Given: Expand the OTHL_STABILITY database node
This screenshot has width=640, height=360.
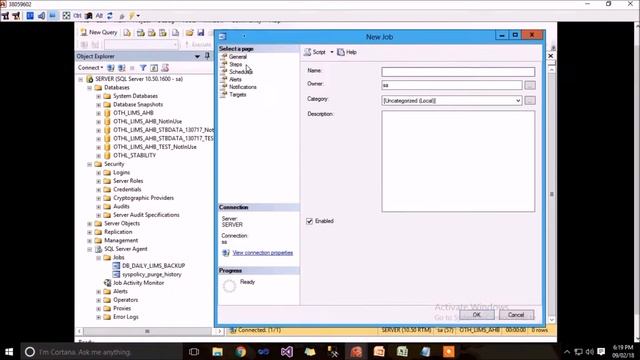Looking at the screenshot, I should pos(98,156).
